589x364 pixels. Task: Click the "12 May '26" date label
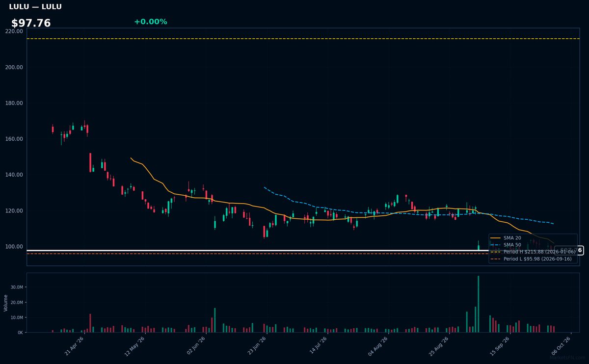click(135, 346)
